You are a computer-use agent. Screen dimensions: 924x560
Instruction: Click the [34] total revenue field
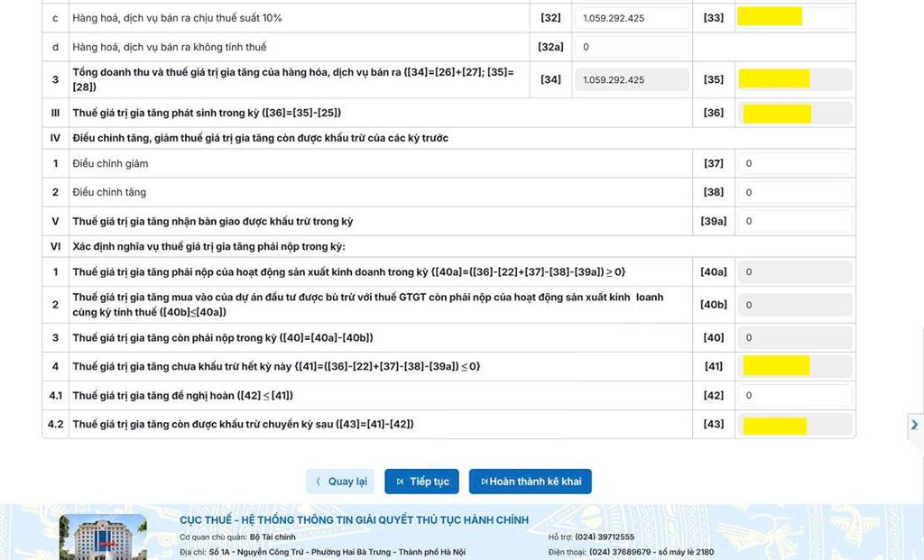click(x=631, y=79)
